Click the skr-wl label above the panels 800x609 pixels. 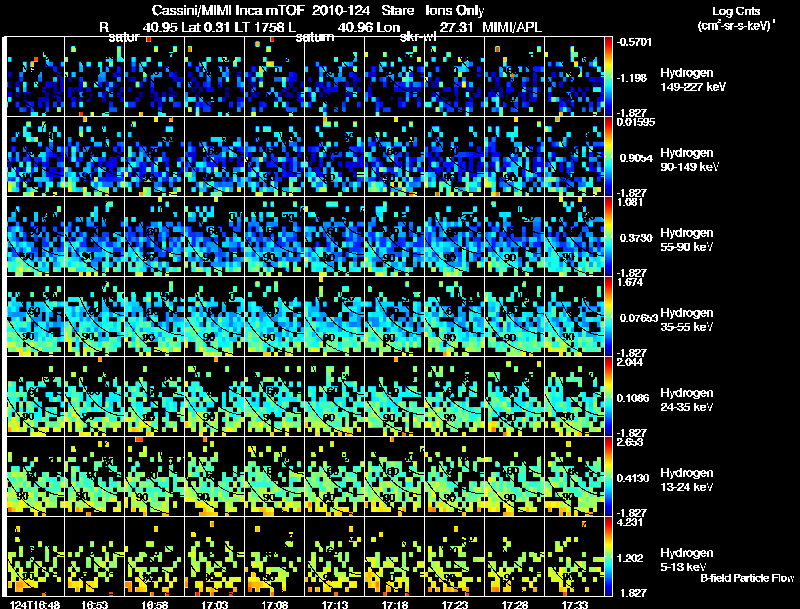pos(418,37)
